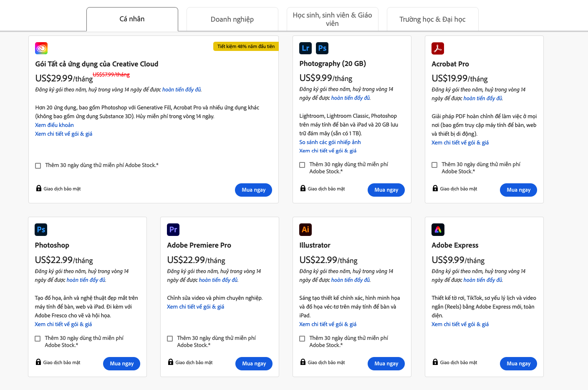This screenshot has height=390, width=588.
Task: Check Adobe Stock trial box for Acrobat Pro
Action: click(x=434, y=165)
